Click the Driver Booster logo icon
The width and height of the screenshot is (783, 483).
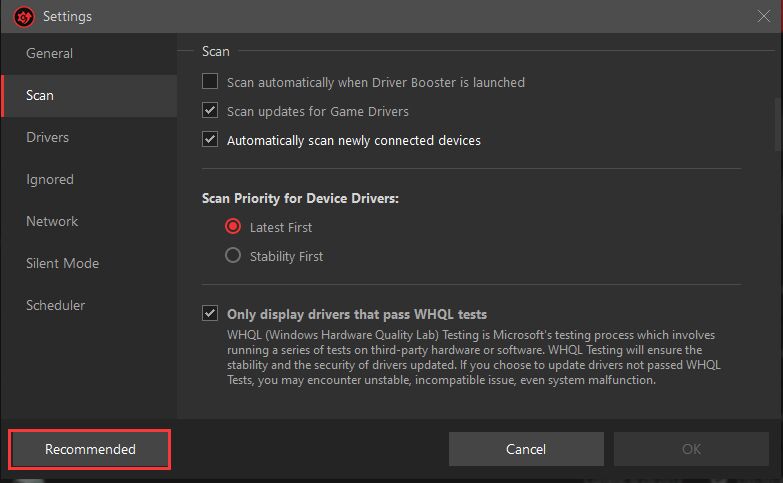click(24, 17)
